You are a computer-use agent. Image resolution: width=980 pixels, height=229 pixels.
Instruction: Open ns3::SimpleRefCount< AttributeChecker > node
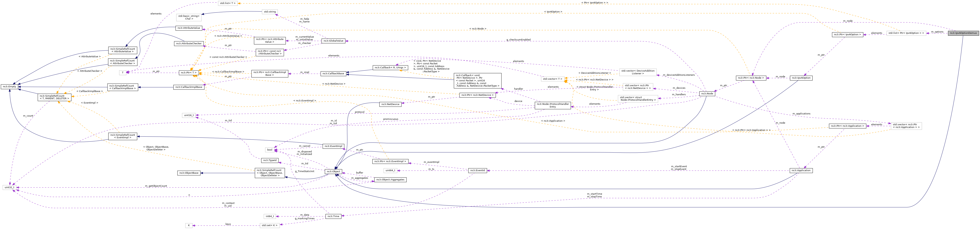pyautogui.click(x=123, y=62)
